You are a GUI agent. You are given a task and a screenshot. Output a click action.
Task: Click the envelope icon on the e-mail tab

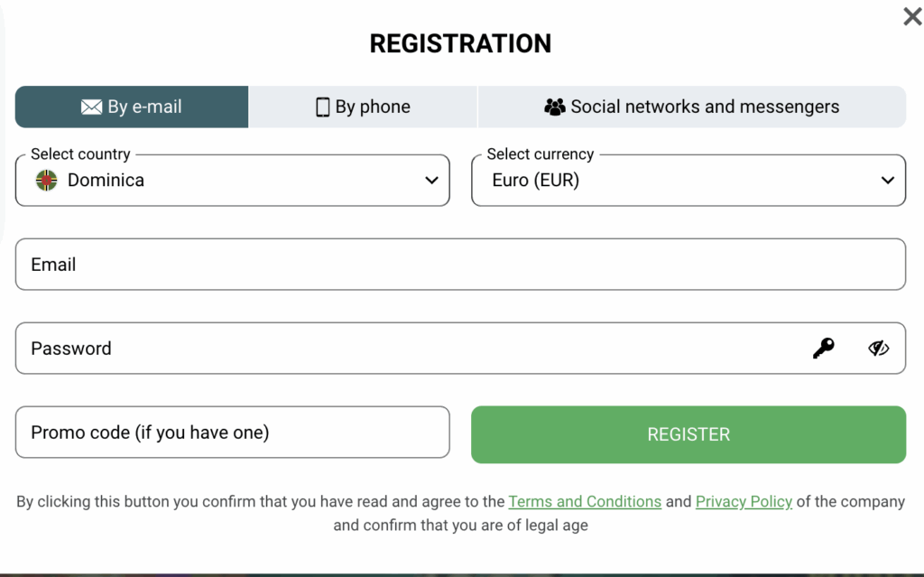coord(93,106)
